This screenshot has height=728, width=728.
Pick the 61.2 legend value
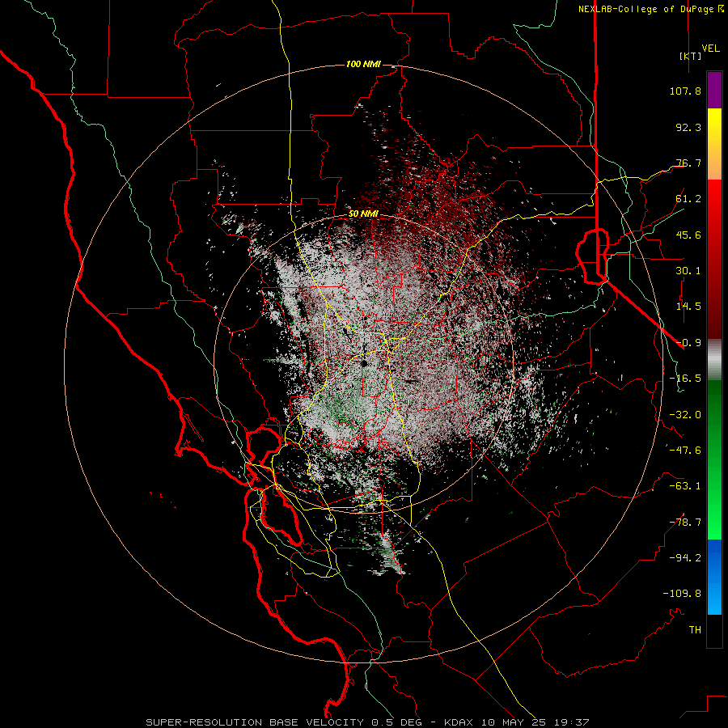click(688, 199)
